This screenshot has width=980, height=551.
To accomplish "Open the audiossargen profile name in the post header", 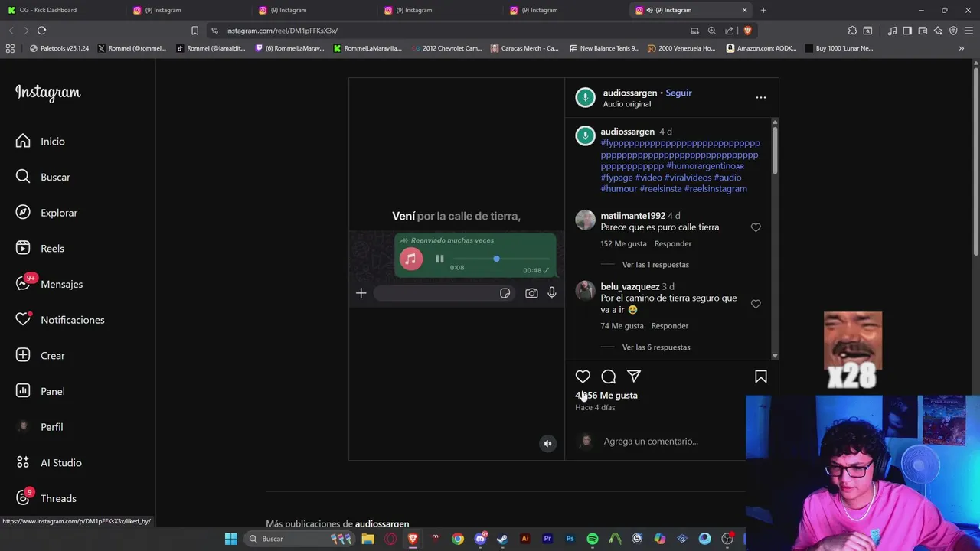I will click(630, 93).
